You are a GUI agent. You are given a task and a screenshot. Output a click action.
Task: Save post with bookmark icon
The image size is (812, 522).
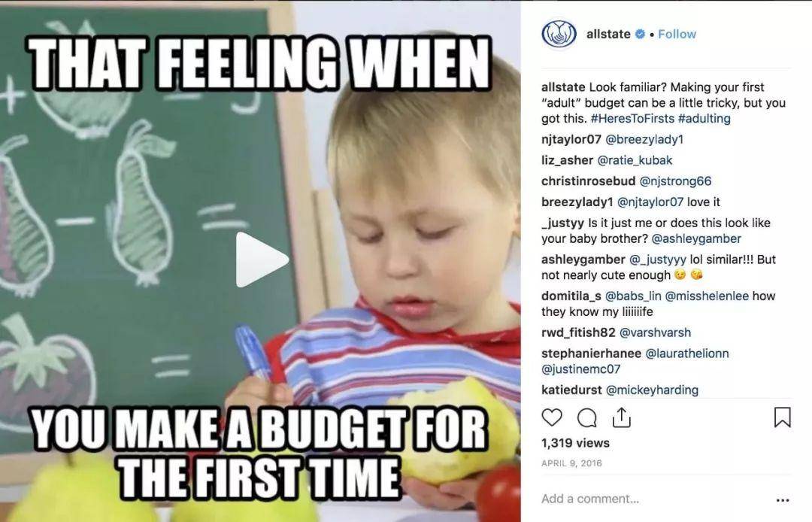pos(782,417)
